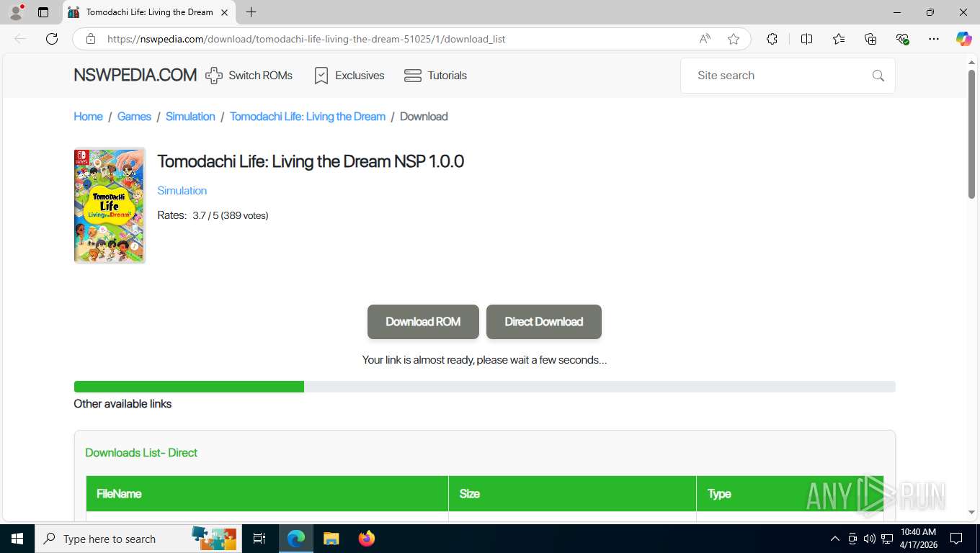980x553 pixels.
Task: Click the search magnifier icon
Action: pos(878,76)
